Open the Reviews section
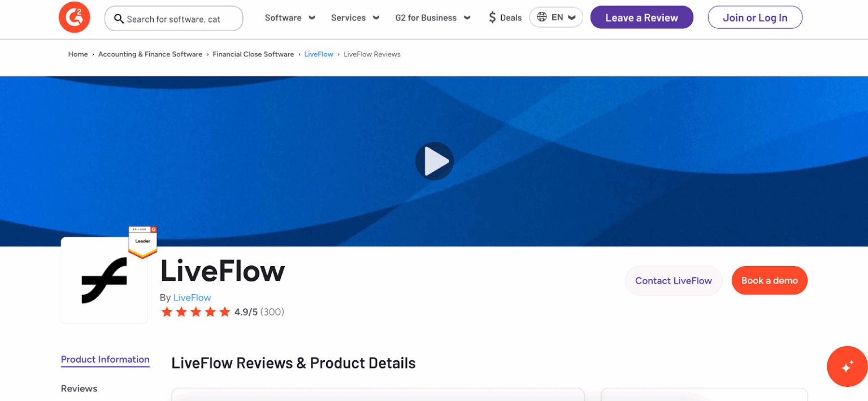This screenshot has height=401, width=868. (79, 389)
